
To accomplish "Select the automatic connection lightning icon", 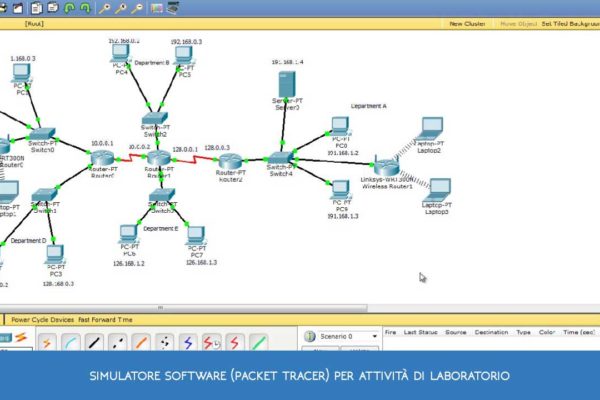I will coord(47,342).
